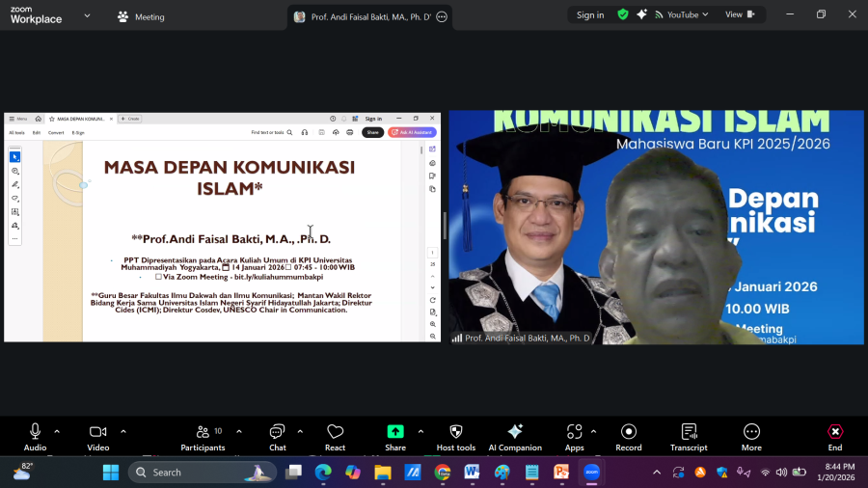Open the green security shield info
868x488 pixels.
[x=623, y=14]
